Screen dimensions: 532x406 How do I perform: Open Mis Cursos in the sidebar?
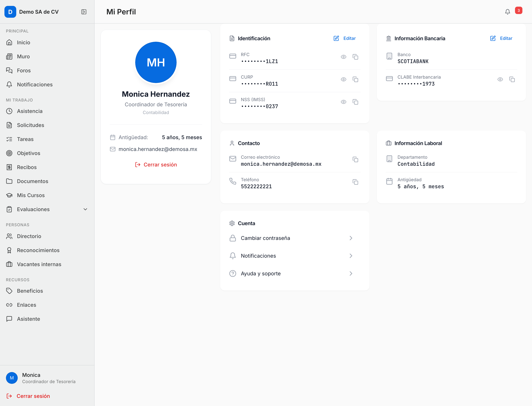click(47, 195)
